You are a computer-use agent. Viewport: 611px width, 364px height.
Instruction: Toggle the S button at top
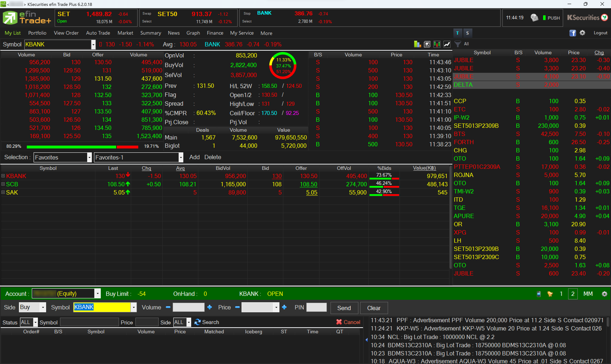coord(467,33)
